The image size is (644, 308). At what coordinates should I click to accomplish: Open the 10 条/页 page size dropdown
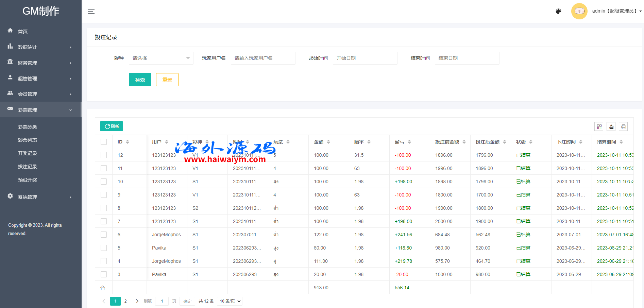tap(230, 301)
